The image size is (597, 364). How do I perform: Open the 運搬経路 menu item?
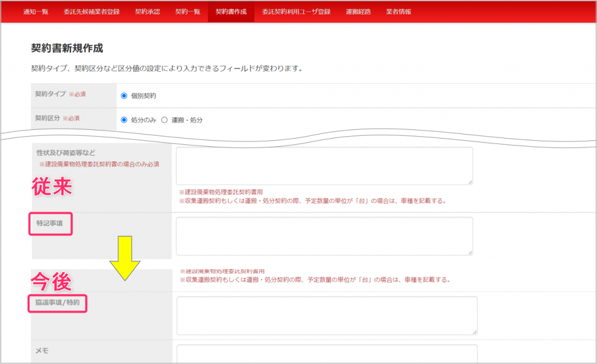tap(358, 12)
